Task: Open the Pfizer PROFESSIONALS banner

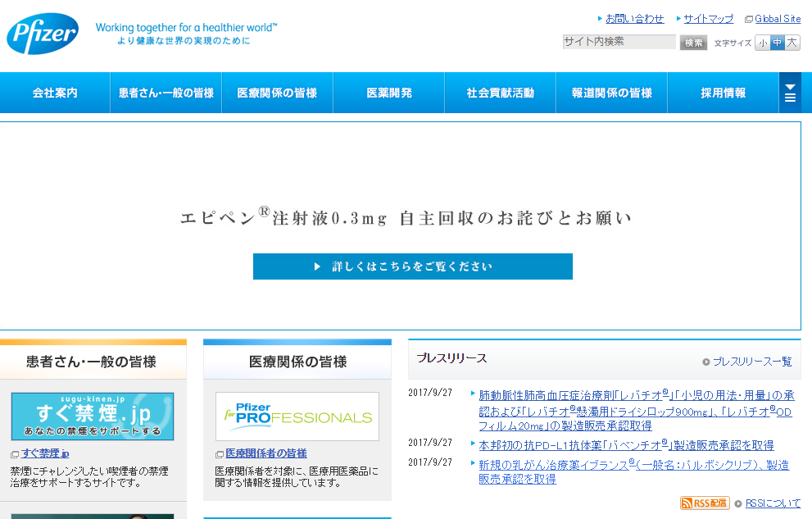Action: (x=297, y=417)
